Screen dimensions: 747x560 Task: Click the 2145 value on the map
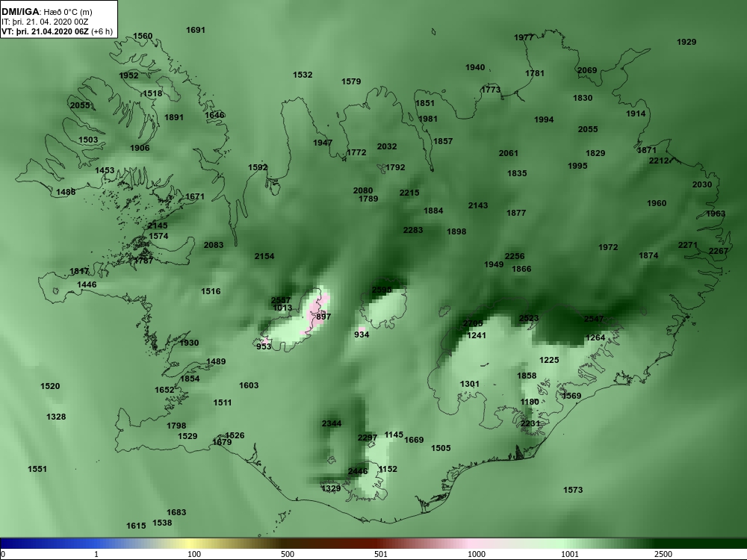[x=158, y=225]
